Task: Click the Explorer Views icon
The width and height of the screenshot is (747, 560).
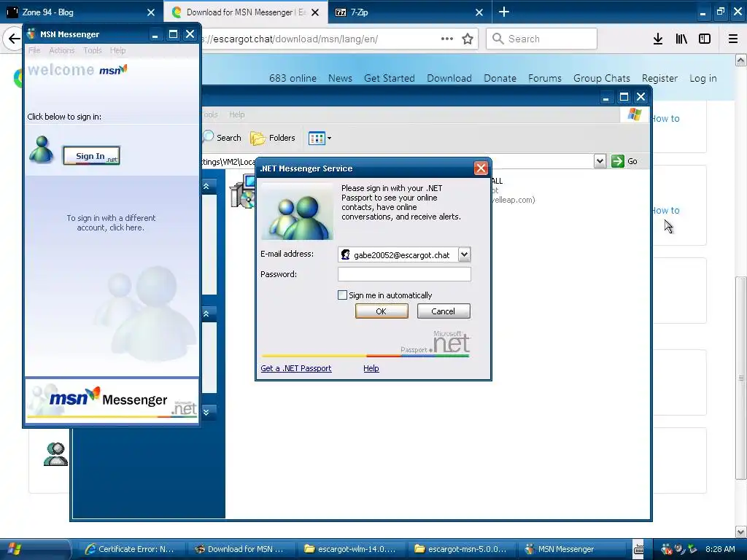Action: (317, 138)
